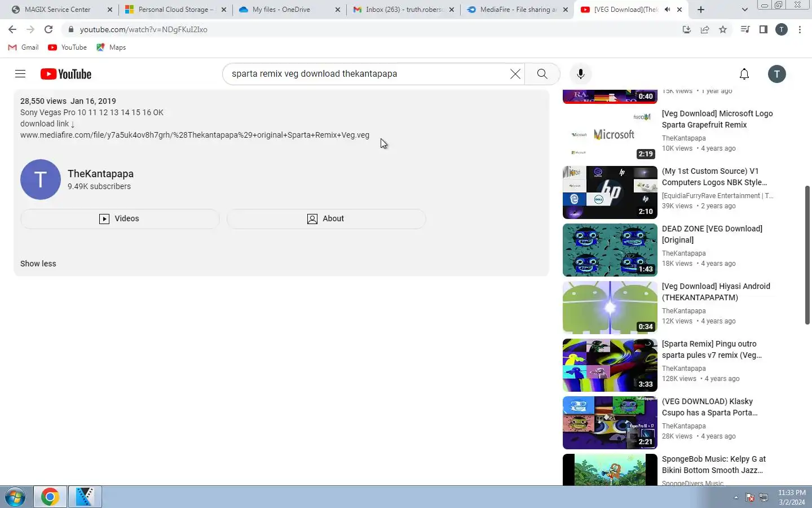Toggle Chrome side panel
Viewport: 812px width, 508px height.
pyautogui.click(x=763, y=29)
